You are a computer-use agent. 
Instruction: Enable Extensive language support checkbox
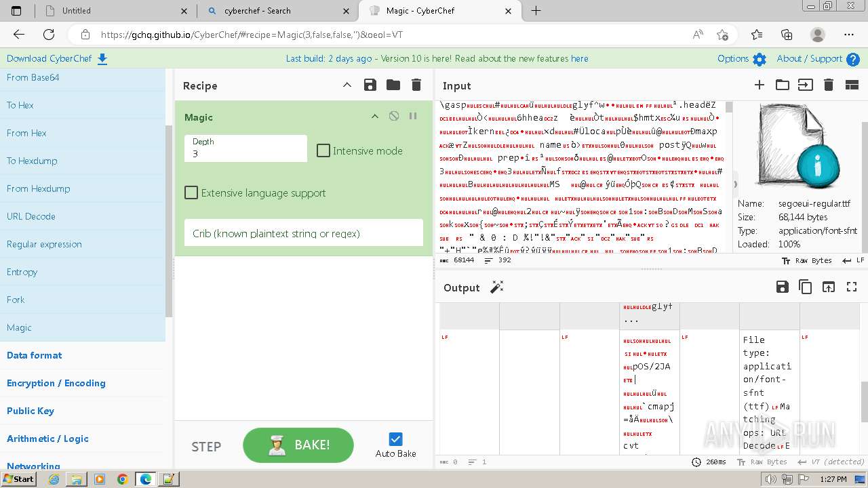(191, 192)
